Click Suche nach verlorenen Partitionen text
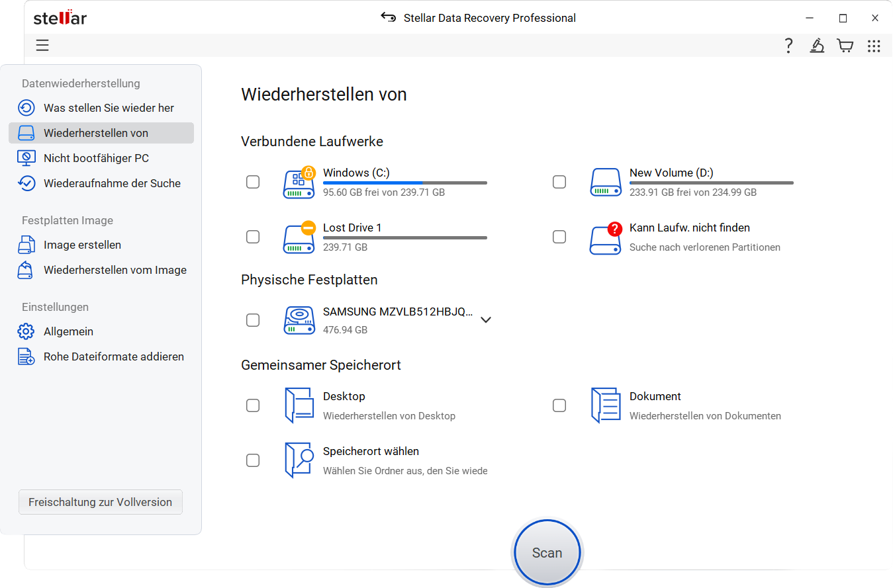This screenshot has width=893, height=588. pyautogui.click(x=705, y=247)
